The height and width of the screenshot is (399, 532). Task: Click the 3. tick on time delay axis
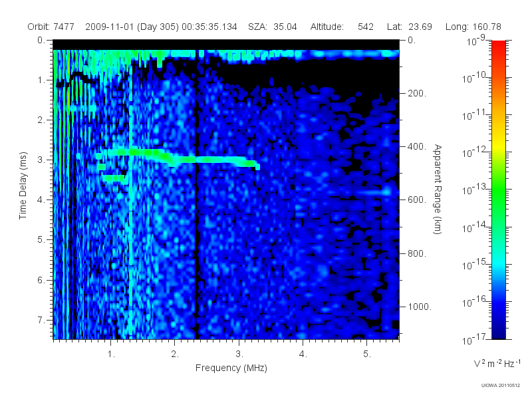(41, 160)
